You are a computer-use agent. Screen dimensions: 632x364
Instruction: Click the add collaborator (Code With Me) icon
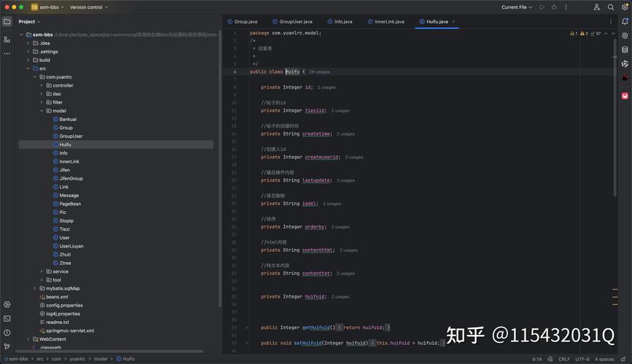click(597, 7)
